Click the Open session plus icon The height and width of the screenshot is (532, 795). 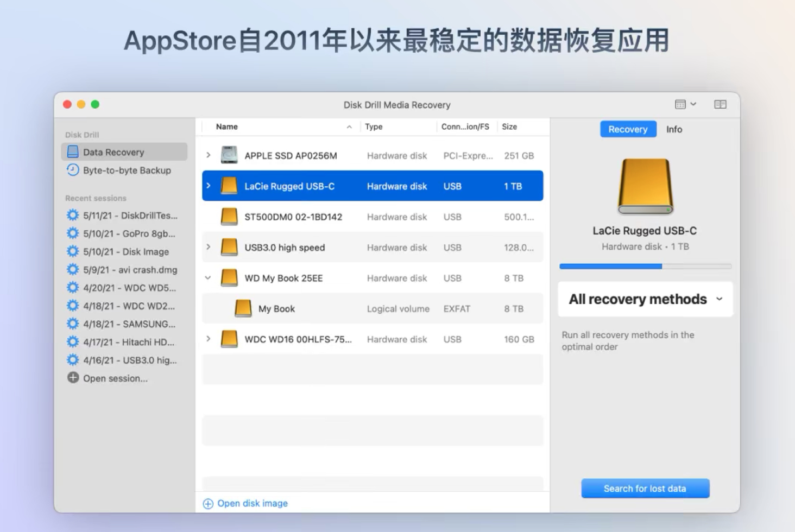point(72,378)
